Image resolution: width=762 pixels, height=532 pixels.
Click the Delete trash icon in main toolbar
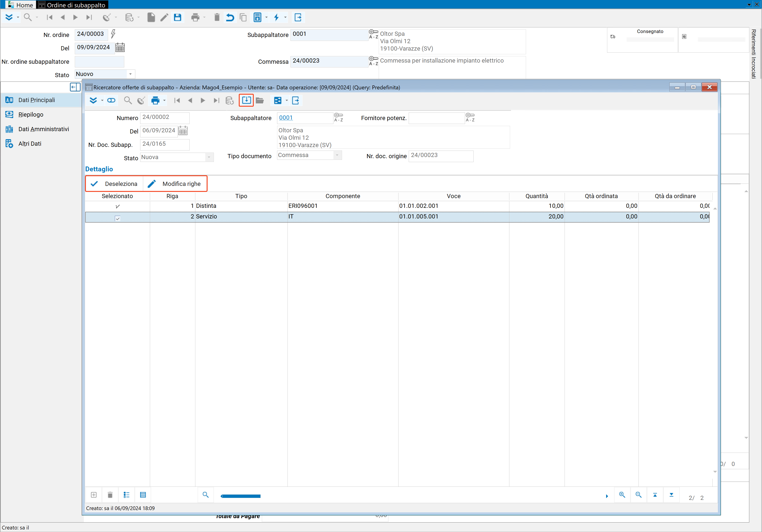[x=217, y=17]
